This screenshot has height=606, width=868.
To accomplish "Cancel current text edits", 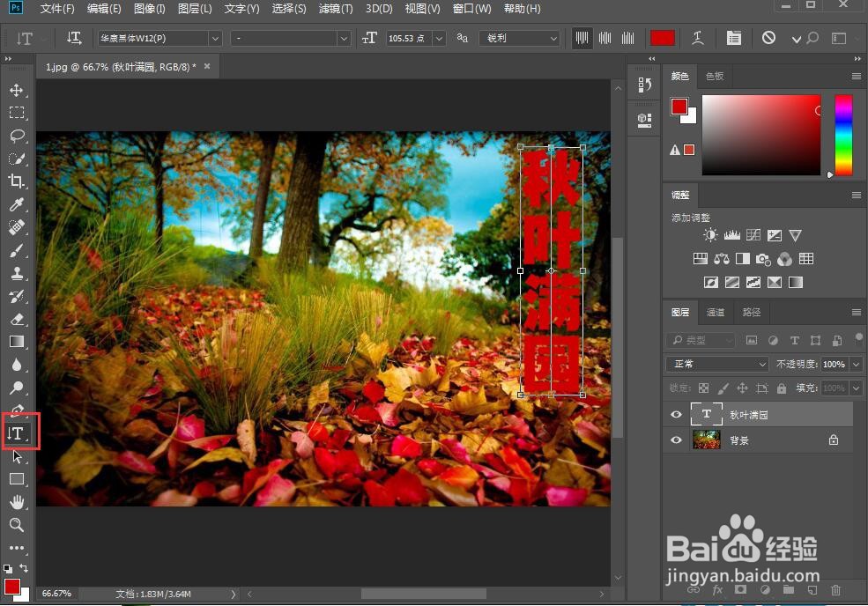I will [x=768, y=38].
